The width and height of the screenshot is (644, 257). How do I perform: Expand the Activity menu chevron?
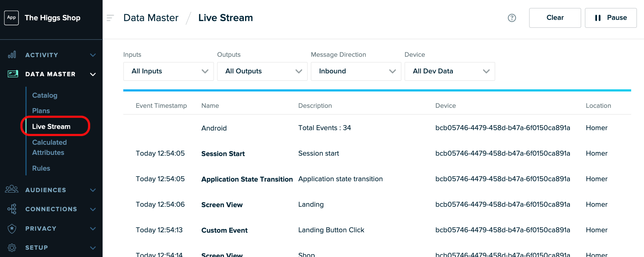93,55
